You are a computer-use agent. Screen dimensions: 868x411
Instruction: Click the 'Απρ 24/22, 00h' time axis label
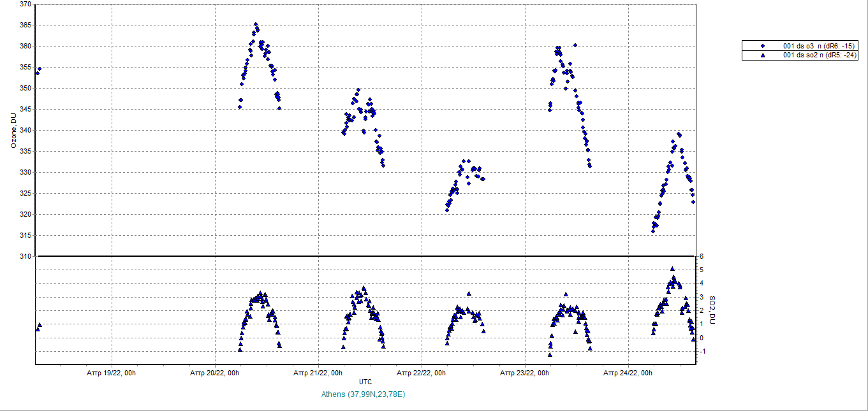tap(628, 373)
